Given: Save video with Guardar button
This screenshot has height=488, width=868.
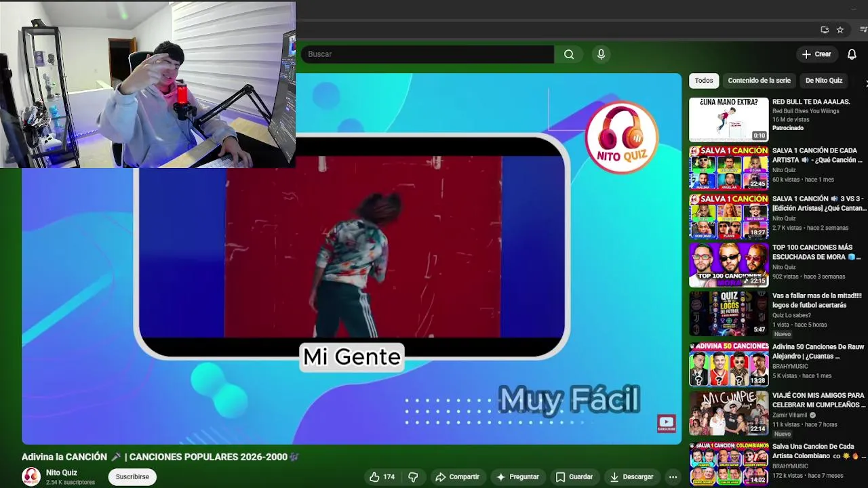Looking at the screenshot, I should [574, 477].
